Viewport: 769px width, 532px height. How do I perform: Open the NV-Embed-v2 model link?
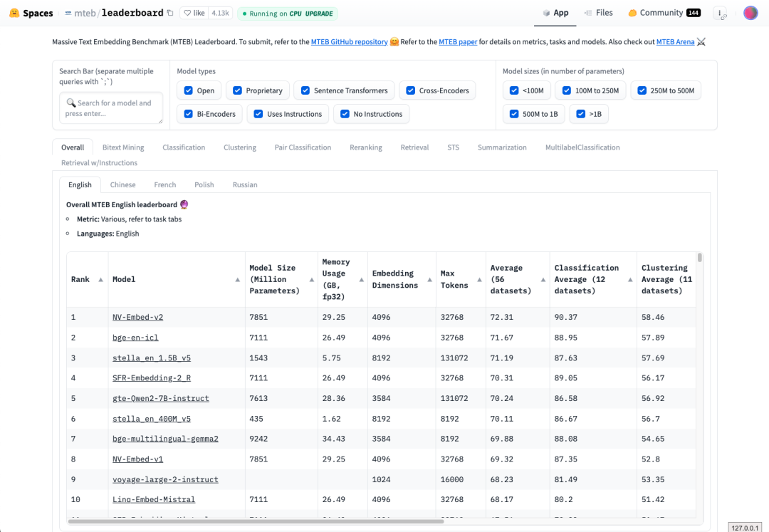point(138,317)
